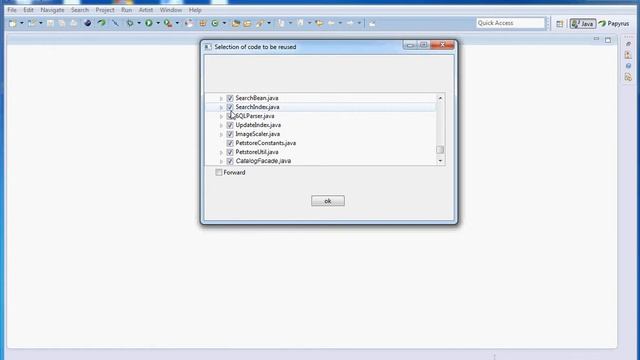Click the ok button

328,201
